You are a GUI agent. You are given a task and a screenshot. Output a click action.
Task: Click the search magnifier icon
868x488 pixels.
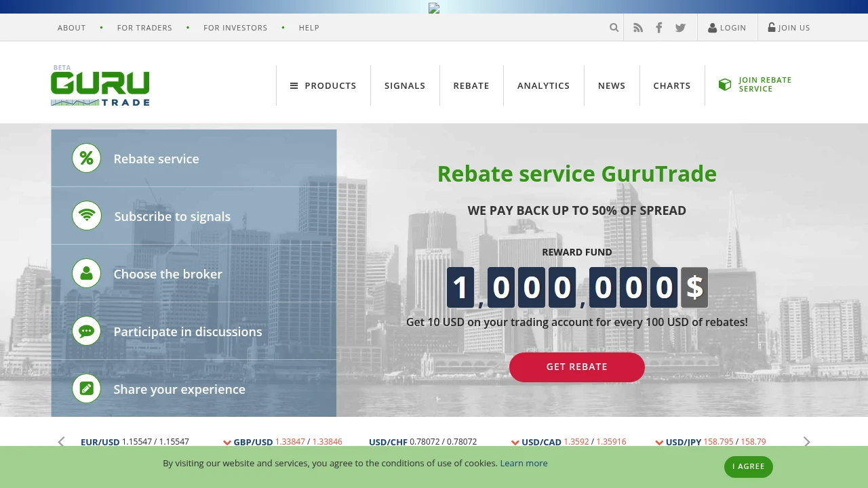[614, 28]
